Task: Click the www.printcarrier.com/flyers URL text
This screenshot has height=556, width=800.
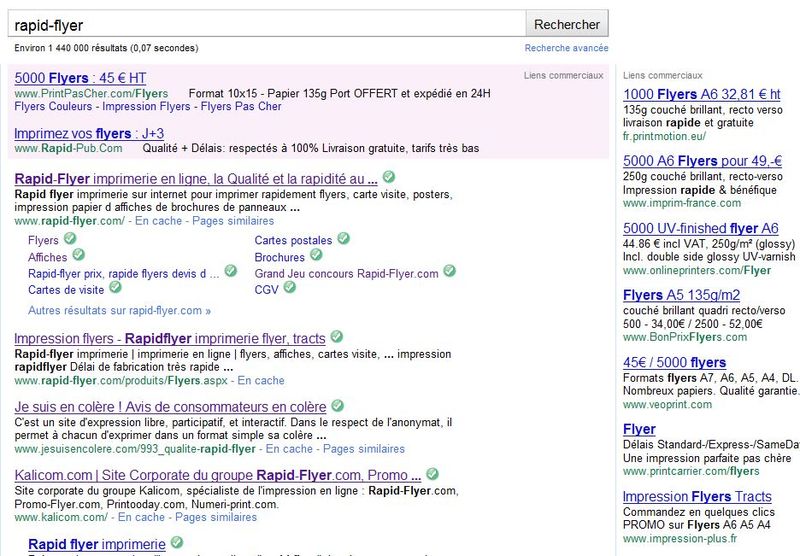Action: pyautogui.click(x=691, y=471)
